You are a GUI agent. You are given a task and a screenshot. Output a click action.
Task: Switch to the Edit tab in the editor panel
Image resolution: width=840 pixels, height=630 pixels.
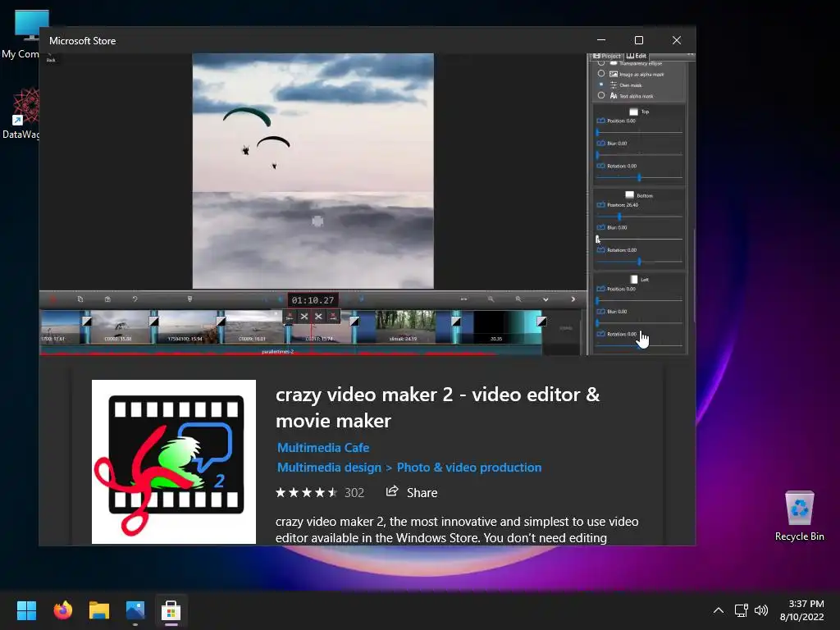point(637,56)
